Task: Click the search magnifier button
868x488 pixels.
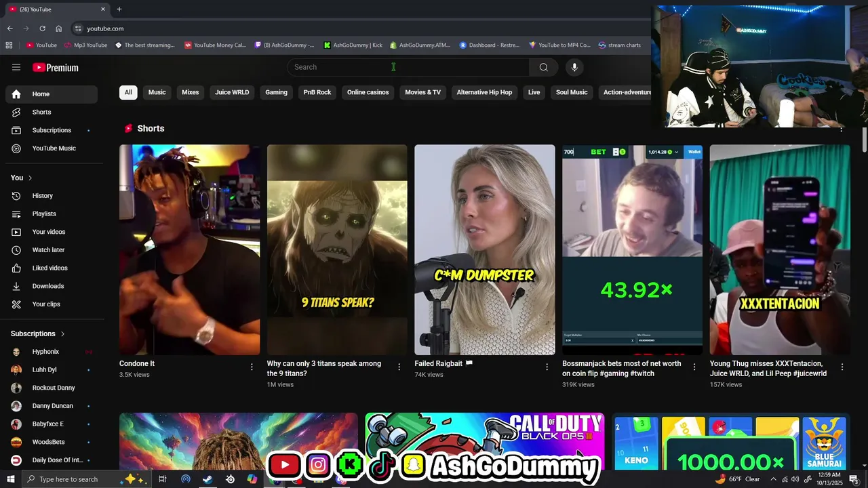Action: pyautogui.click(x=543, y=67)
